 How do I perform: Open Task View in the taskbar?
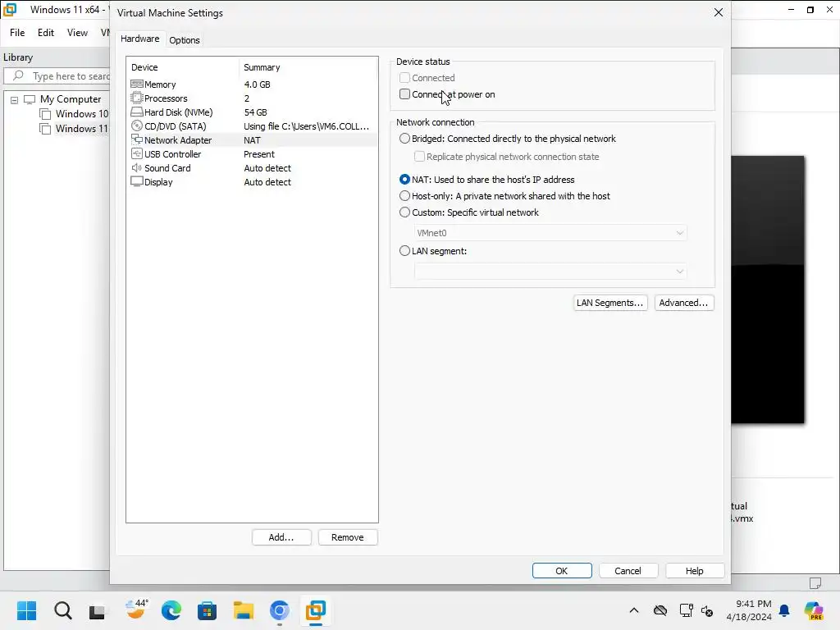[x=97, y=610]
